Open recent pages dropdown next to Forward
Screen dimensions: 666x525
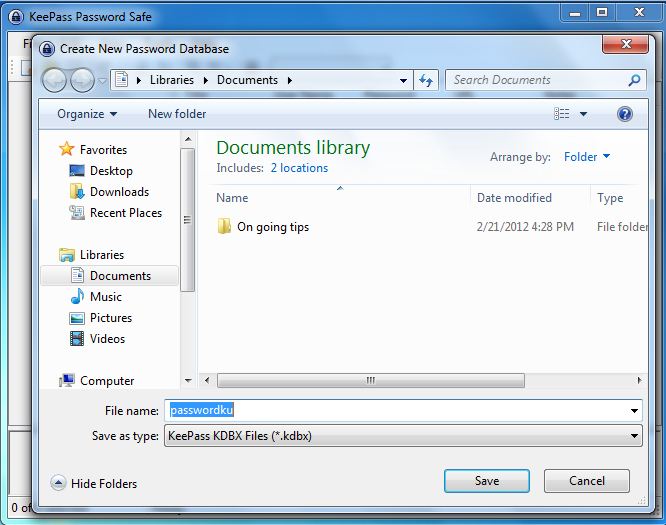click(102, 80)
